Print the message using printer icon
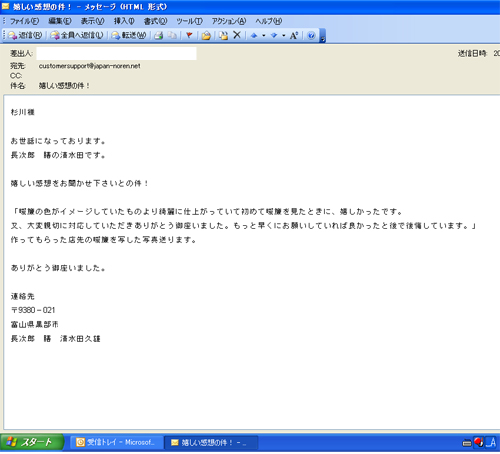Viewport: 500px width, 454px height. (159, 35)
